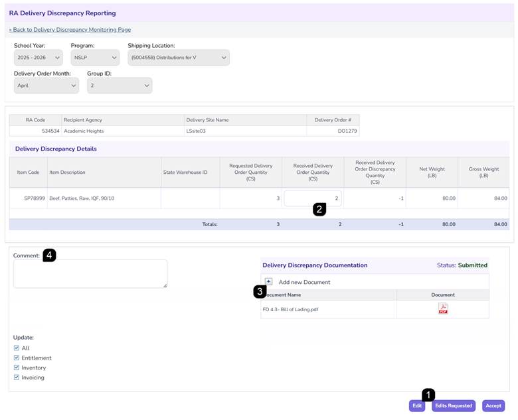Click the Edits Requested button
The height and width of the screenshot is (420, 518).
453,405
